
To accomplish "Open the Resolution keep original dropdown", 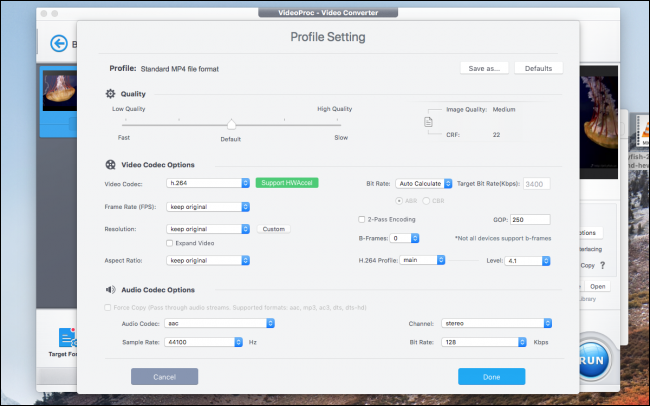I will [x=208, y=229].
